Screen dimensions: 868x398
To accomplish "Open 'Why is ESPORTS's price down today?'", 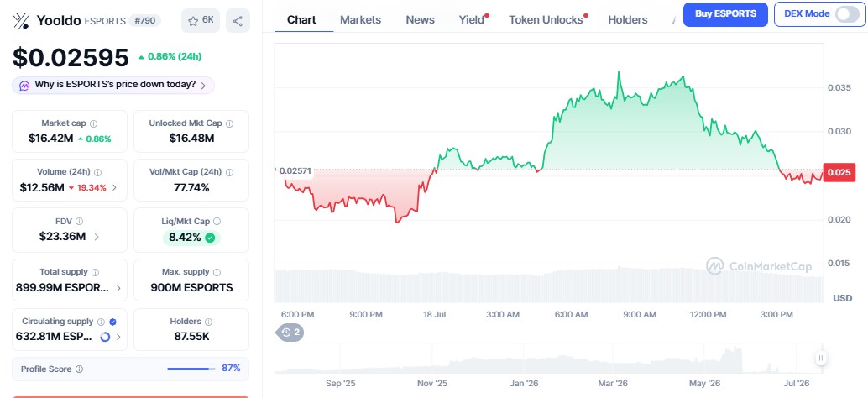I will tap(113, 86).
